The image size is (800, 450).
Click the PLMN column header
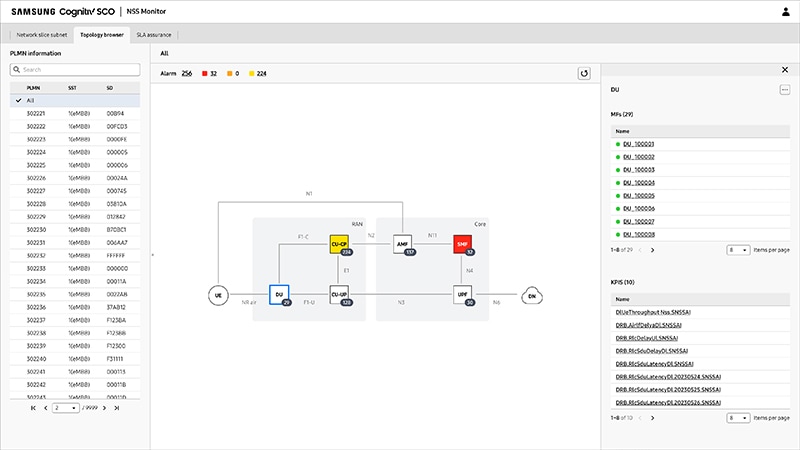[x=33, y=88]
